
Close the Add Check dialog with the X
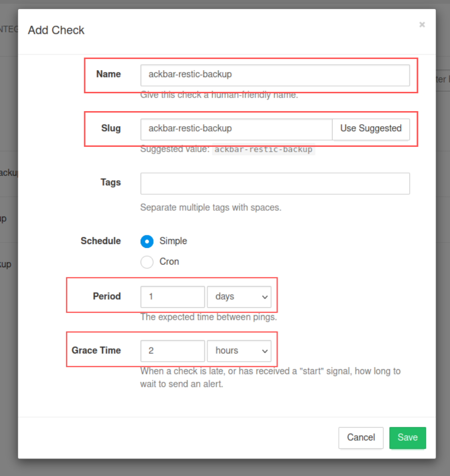coord(422,25)
